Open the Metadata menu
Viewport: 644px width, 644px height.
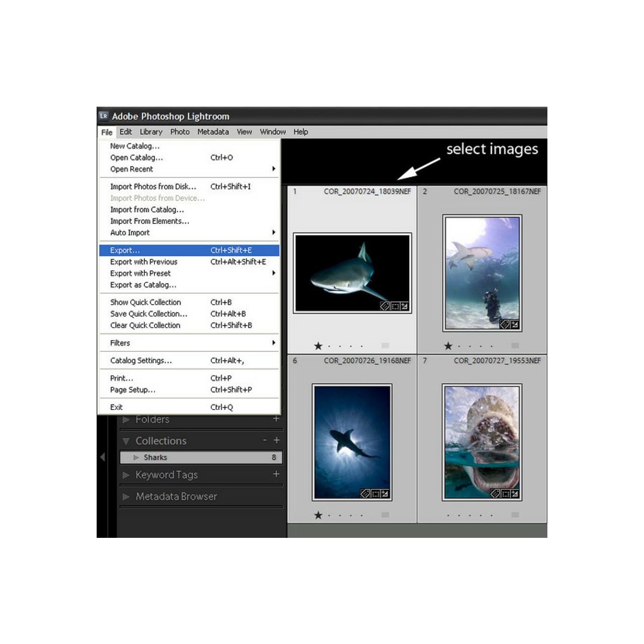point(213,132)
